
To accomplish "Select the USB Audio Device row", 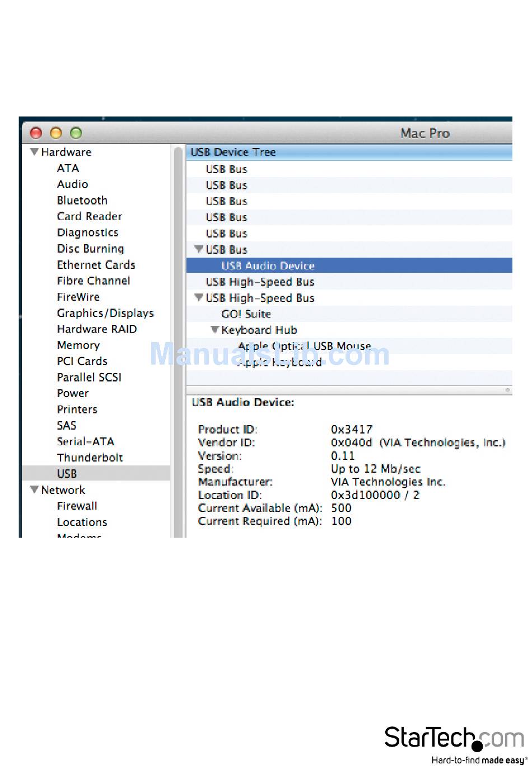I will (349, 265).
